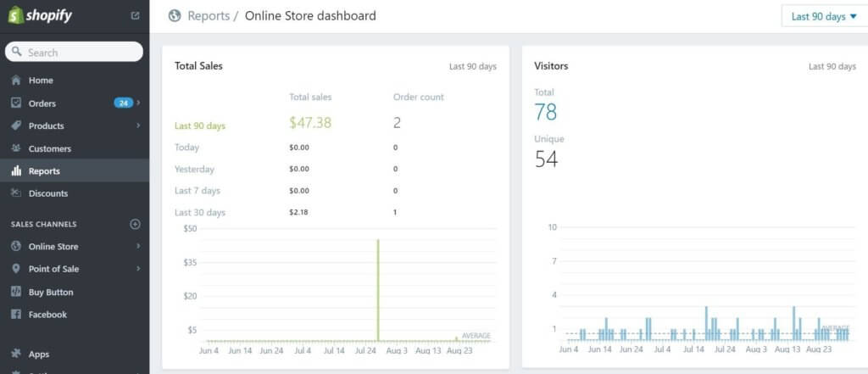Expand the Orders submenu chevron
Image resolution: width=868 pixels, height=374 pixels.
[138, 103]
